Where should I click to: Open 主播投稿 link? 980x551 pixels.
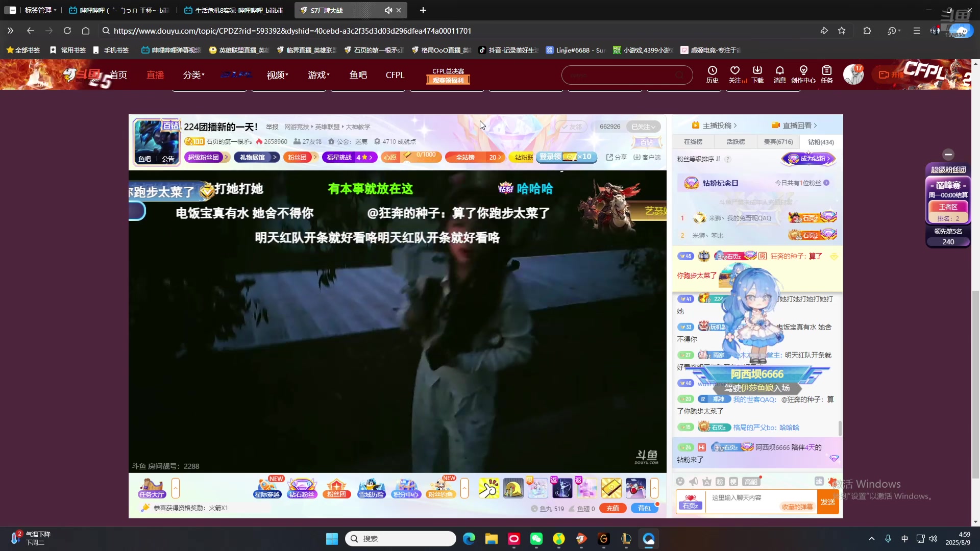pyautogui.click(x=715, y=126)
